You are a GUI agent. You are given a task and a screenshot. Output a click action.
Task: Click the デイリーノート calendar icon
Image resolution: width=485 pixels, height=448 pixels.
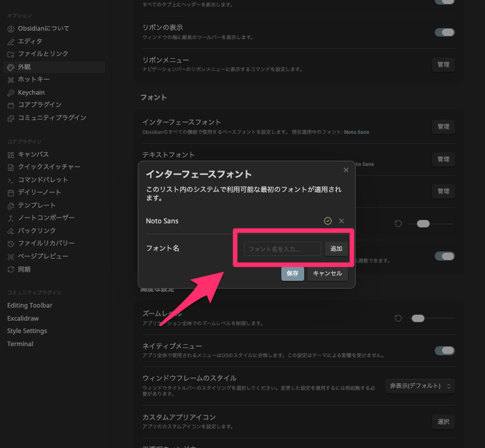point(11,193)
